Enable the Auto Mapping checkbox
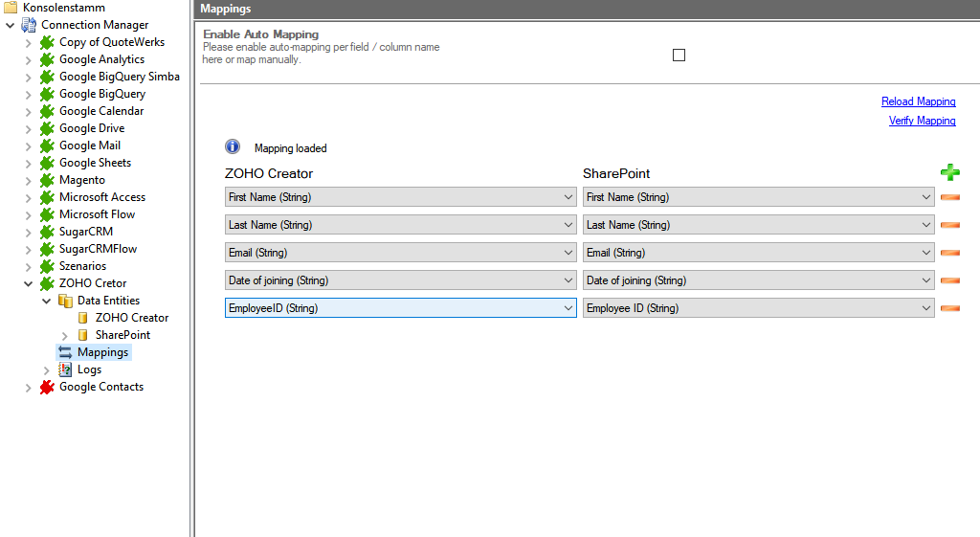 click(679, 56)
